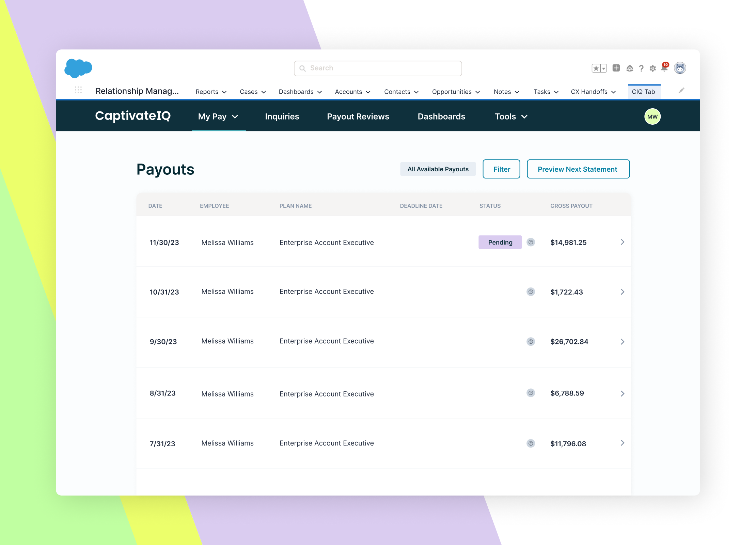The image size is (756, 545).
Task: Click the Filter button
Action: point(501,169)
